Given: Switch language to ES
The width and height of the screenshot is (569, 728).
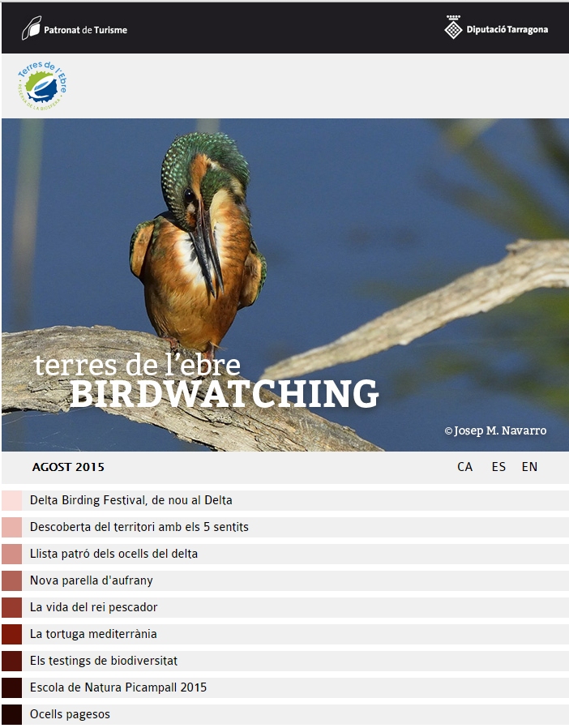Looking at the screenshot, I should click(x=498, y=467).
